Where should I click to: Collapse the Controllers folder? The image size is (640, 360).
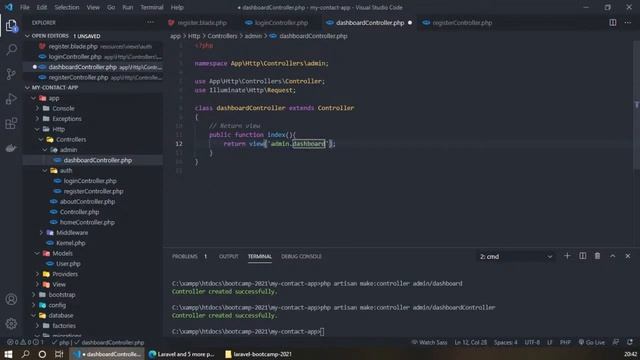coord(94,140)
